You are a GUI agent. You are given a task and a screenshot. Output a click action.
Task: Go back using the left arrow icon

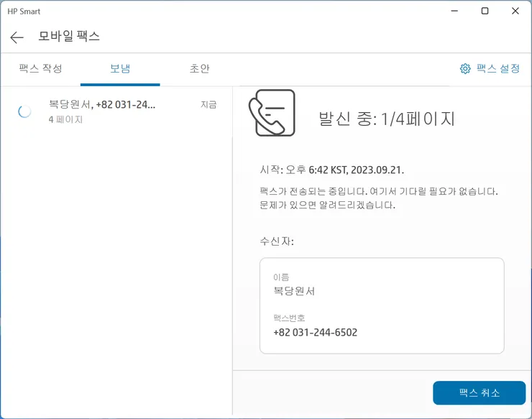(17, 37)
